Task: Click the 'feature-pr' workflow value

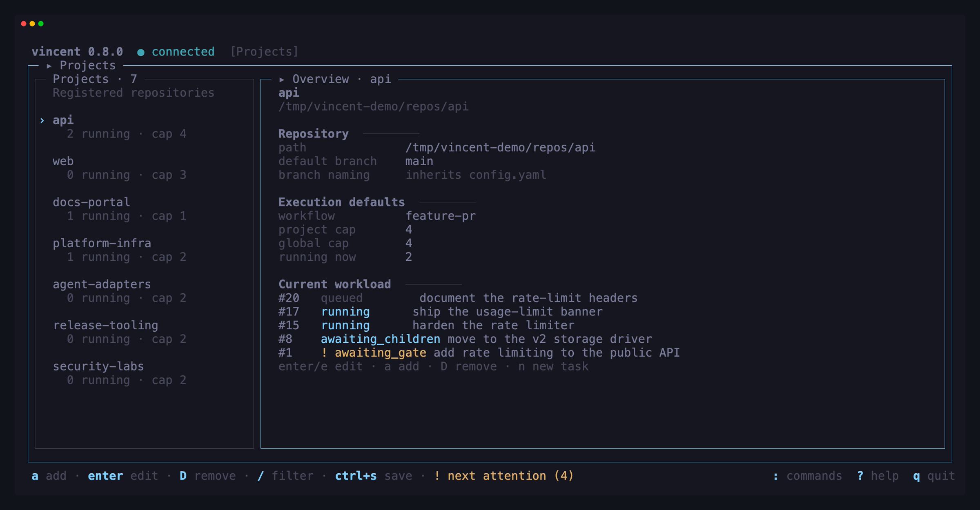Action: [x=441, y=216]
